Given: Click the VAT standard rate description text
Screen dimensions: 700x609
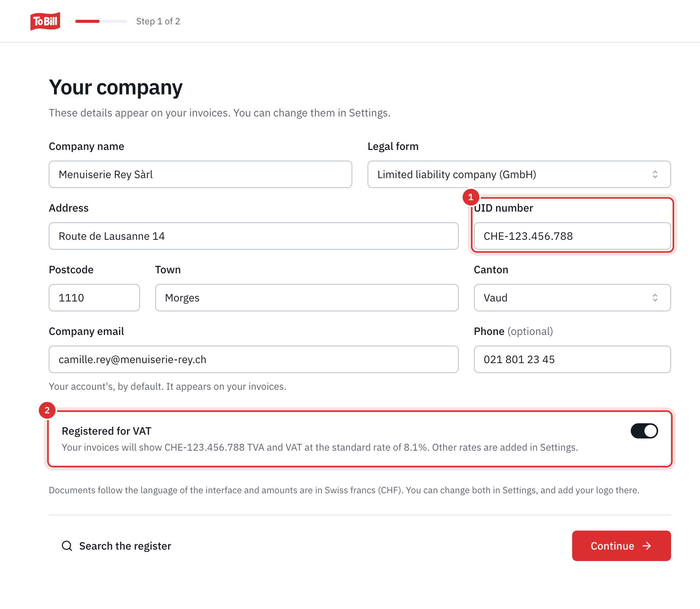Looking at the screenshot, I should tap(320, 447).
